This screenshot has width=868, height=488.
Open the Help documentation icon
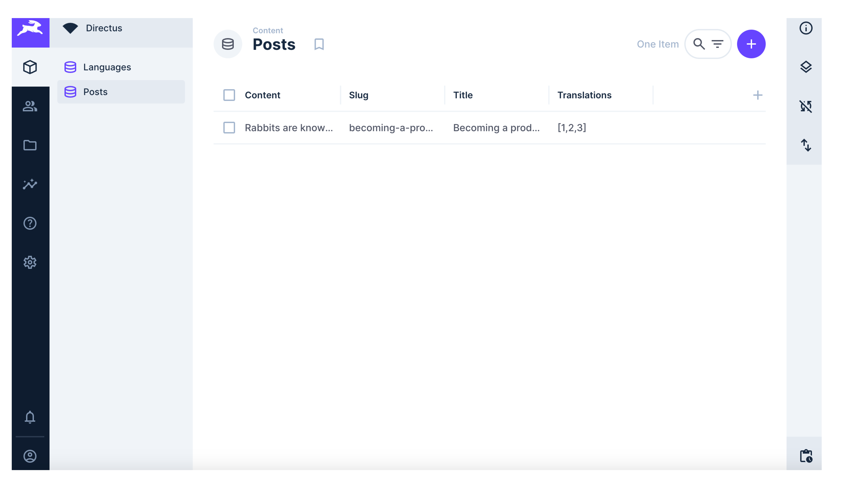(30, 223)
